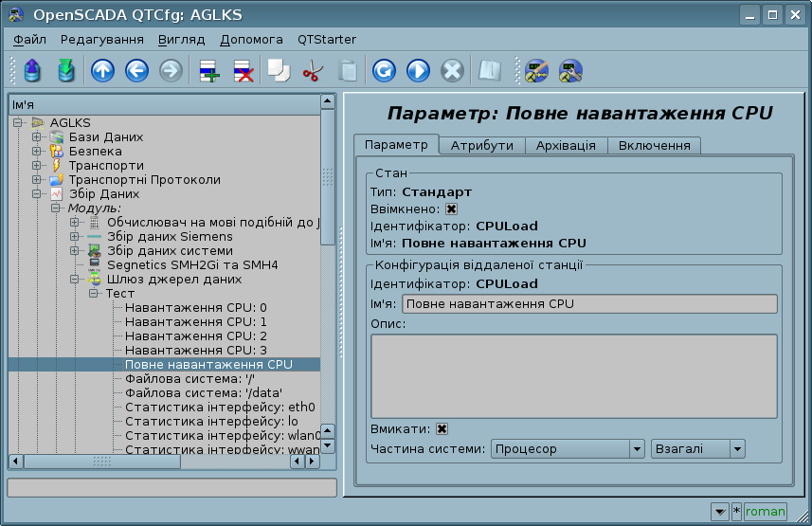
Task: Click the Транспортні Протоколи folder icon
Action: point(57,180)
